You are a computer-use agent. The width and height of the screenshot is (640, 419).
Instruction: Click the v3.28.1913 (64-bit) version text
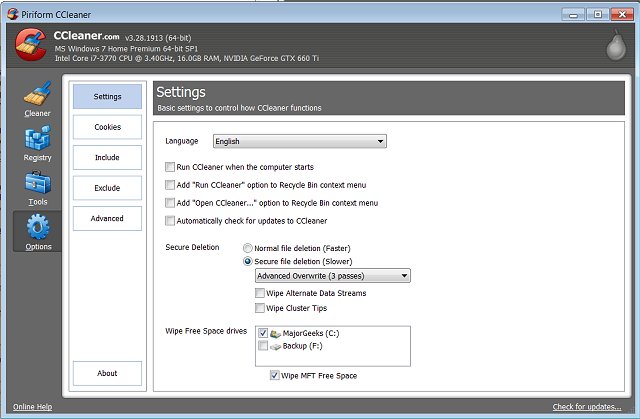tap(158, 38)
